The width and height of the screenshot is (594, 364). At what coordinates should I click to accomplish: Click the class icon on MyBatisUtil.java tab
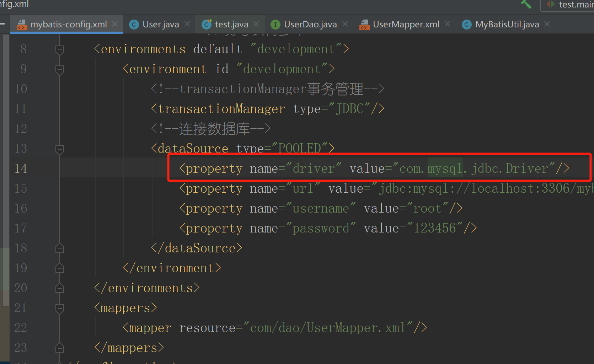click(x=466, y=24)
